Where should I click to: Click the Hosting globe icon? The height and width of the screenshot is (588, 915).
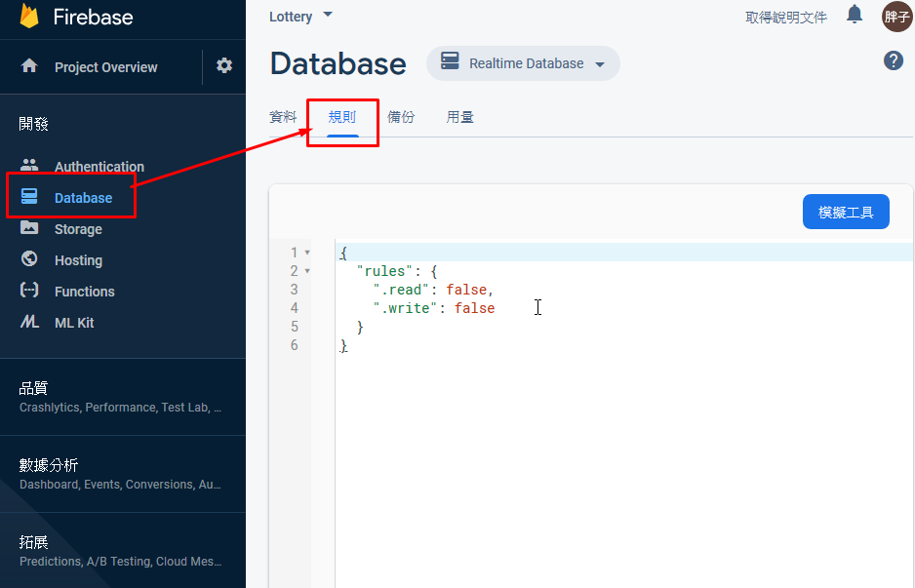(x=29, y=258)
